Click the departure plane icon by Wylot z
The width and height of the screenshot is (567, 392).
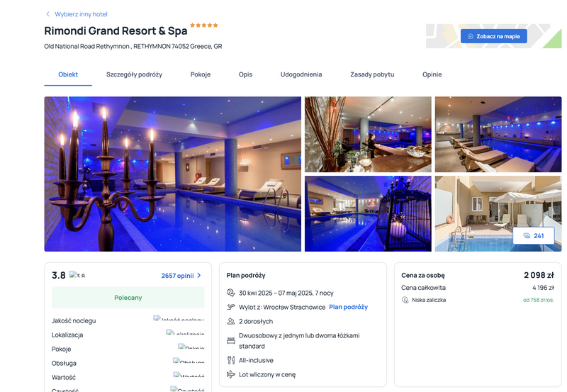click(x=231, y=307)
